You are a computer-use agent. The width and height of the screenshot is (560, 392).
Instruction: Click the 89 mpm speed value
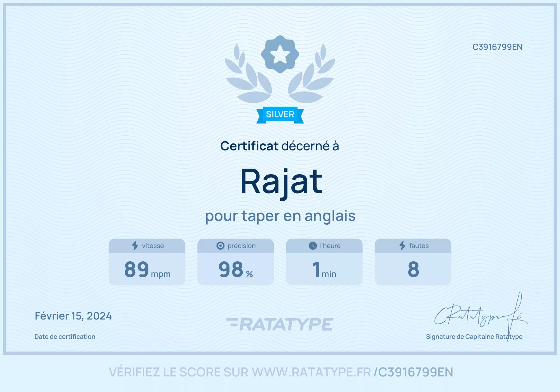tap(147, 269)
